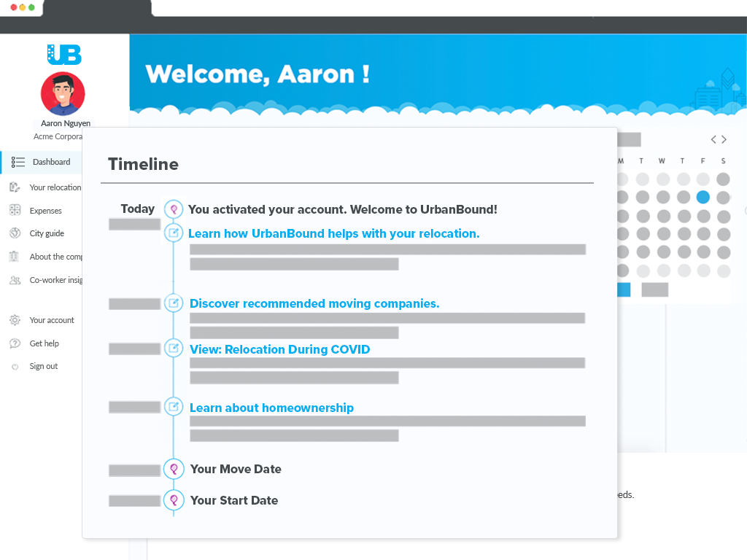Click the green maximize window button
The height and width of the screenshot is (560, 747).
click(31, 7)
